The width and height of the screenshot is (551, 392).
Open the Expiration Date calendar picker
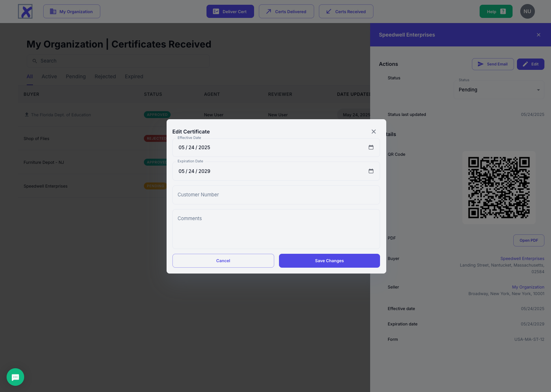tap(371, 171)
